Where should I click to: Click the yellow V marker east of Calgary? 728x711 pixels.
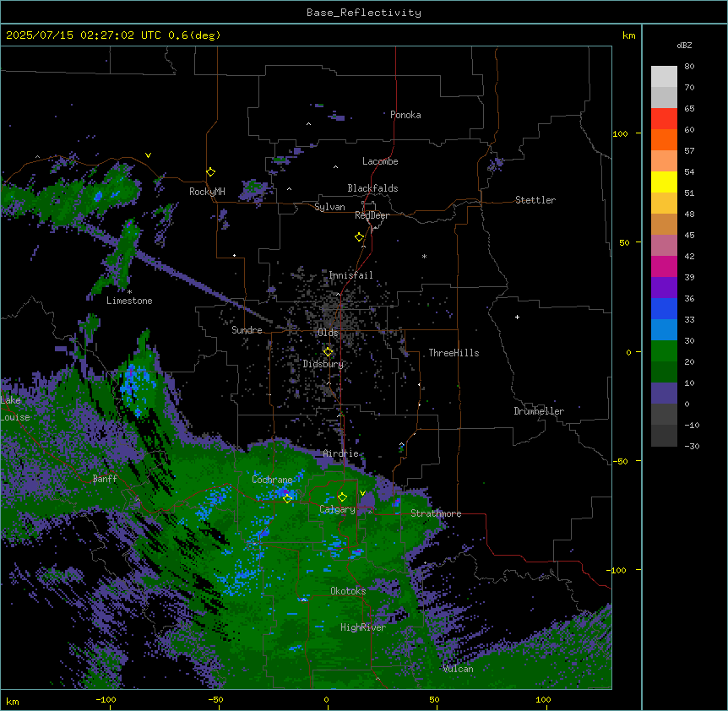[362, 493]
